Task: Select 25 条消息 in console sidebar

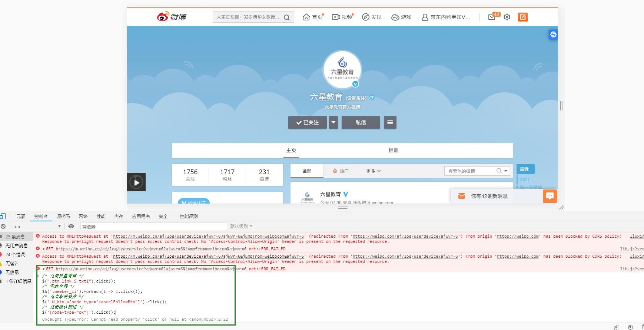Action: pos(16,237)
